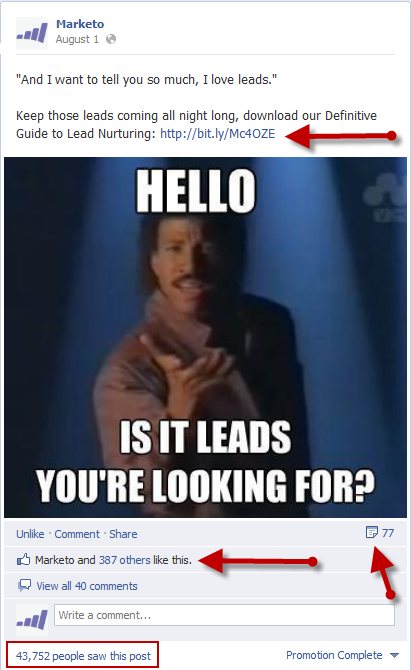Image resolution: width=411 pixels, height=670 pixels.
Task: Unlike the post
Action: point(30,534)
